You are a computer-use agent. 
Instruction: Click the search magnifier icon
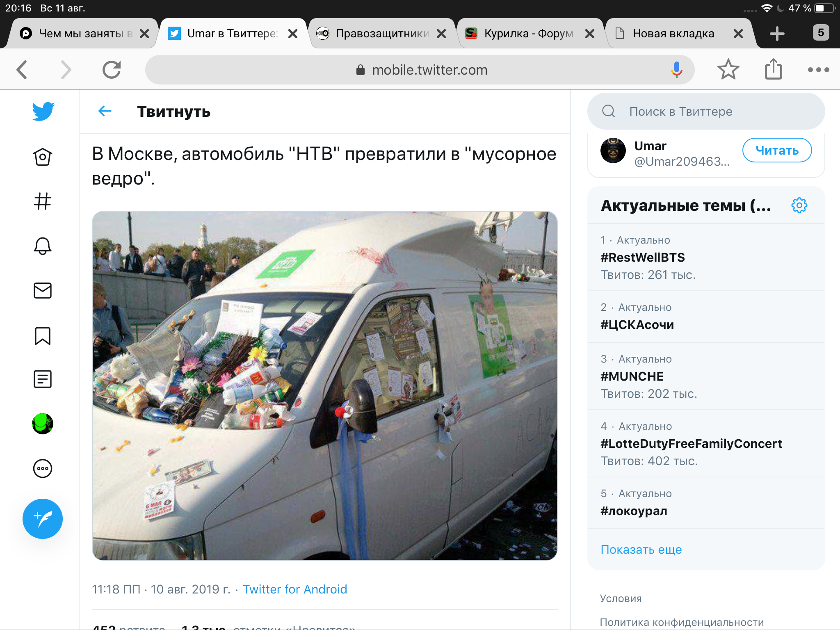(x=609, y=111)
